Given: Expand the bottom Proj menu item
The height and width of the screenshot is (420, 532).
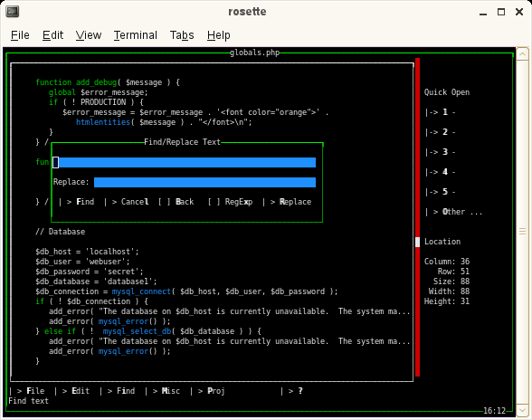Looking at the screenshot, I should [x=208, y=391].
